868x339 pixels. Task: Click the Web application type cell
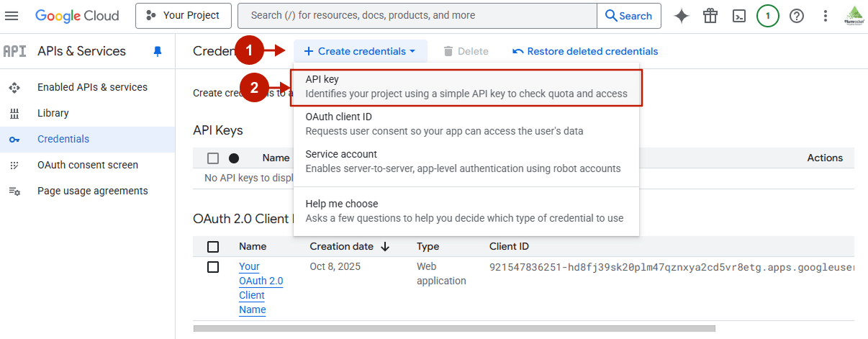tap(441, 274)
